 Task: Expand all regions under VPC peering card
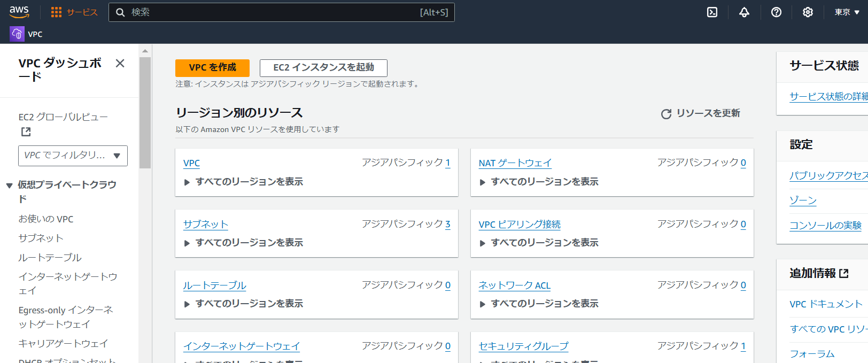(x=539, y=243)
